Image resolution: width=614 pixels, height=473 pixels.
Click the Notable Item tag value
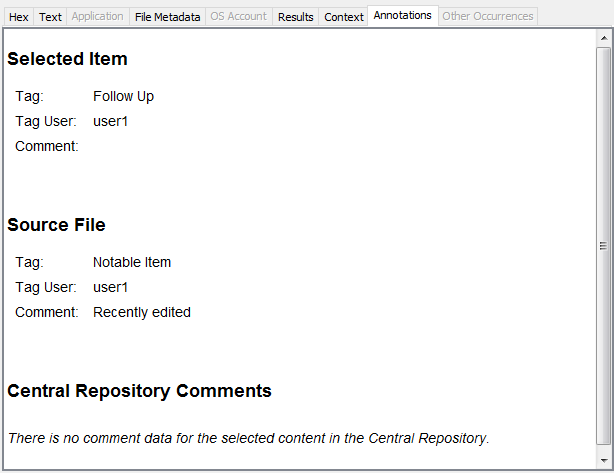[x=132, y=262]
